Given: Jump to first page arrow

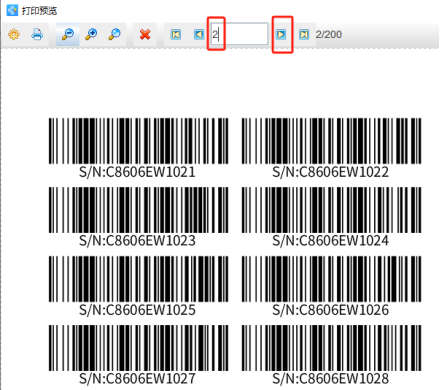Looking at the screenshot, I should pyautogui.click(x=176, y=34).
